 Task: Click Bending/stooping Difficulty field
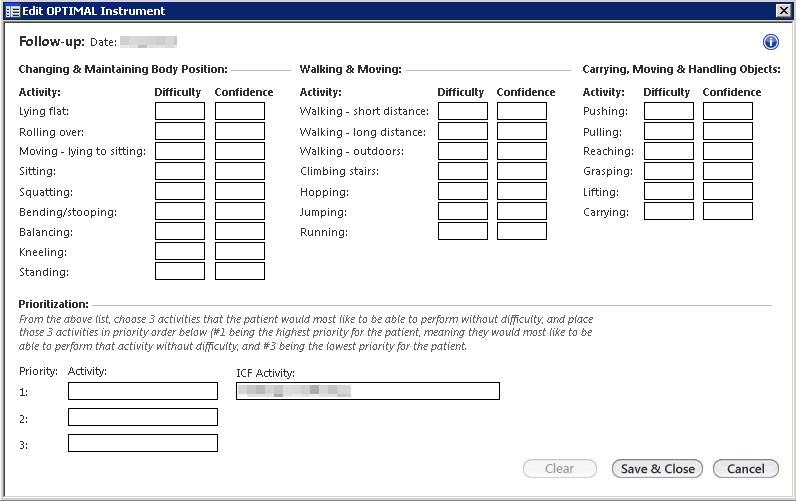tap(180, 211)
